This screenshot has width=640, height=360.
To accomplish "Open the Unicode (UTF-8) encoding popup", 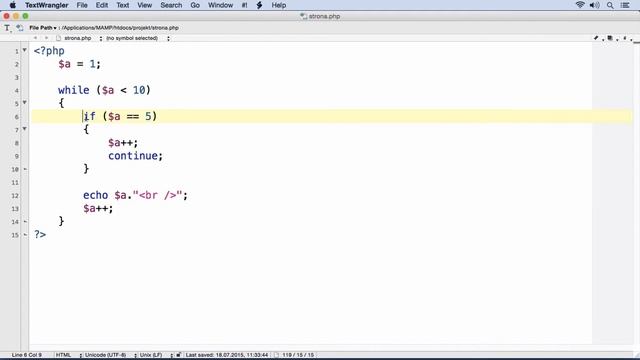I will [110, 355].
